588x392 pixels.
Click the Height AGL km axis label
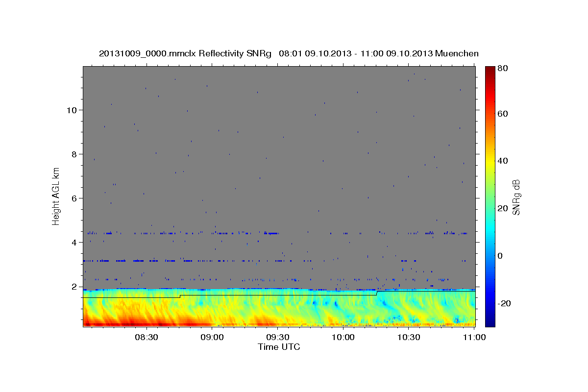pyautogui.click(x=56, y=196)
